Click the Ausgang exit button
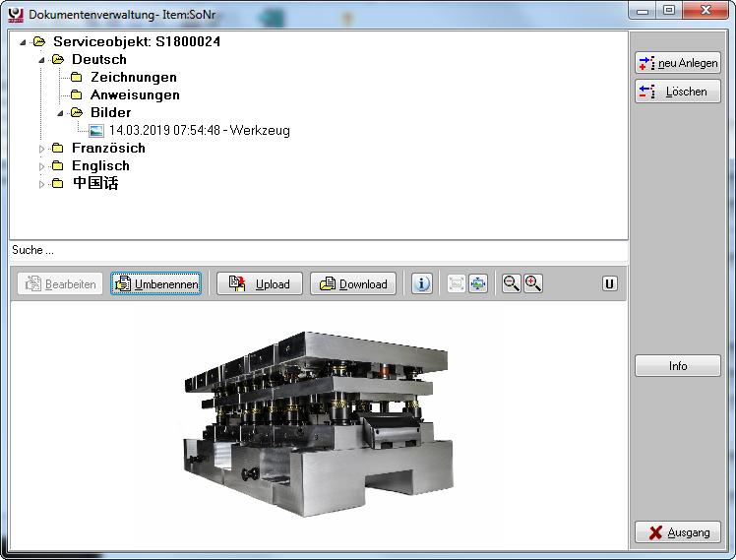 [678, 532]
